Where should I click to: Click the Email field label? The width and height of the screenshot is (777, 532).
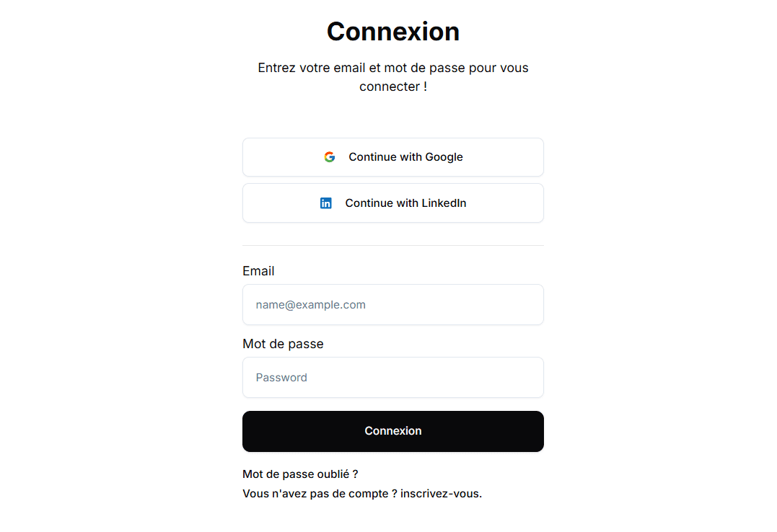pos(258,271)
